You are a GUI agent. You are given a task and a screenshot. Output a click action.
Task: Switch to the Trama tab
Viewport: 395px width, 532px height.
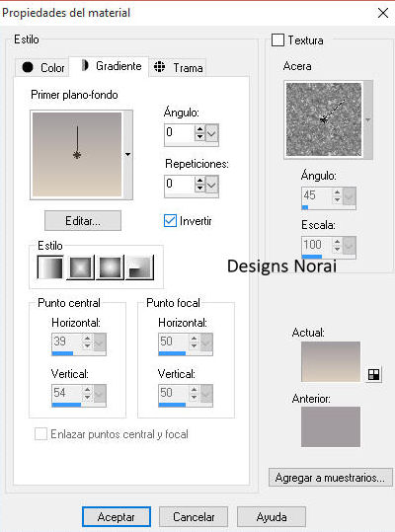[178, 67]
